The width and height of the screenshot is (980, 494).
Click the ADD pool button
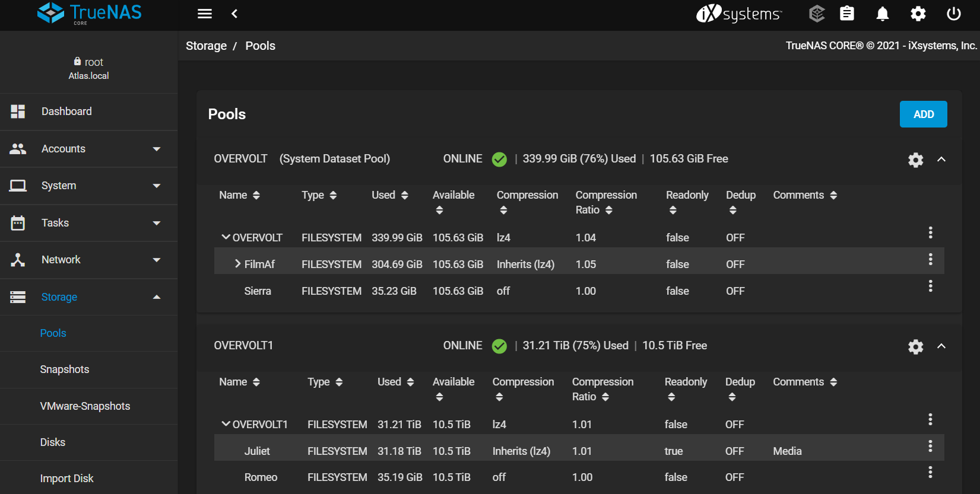pyautogui.click(x=923, y=114)
